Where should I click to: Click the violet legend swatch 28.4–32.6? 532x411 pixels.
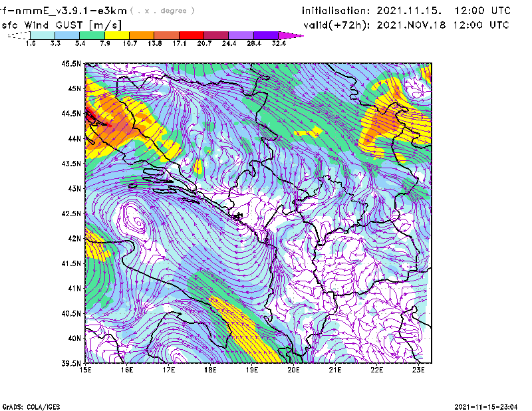click(266, 35)
